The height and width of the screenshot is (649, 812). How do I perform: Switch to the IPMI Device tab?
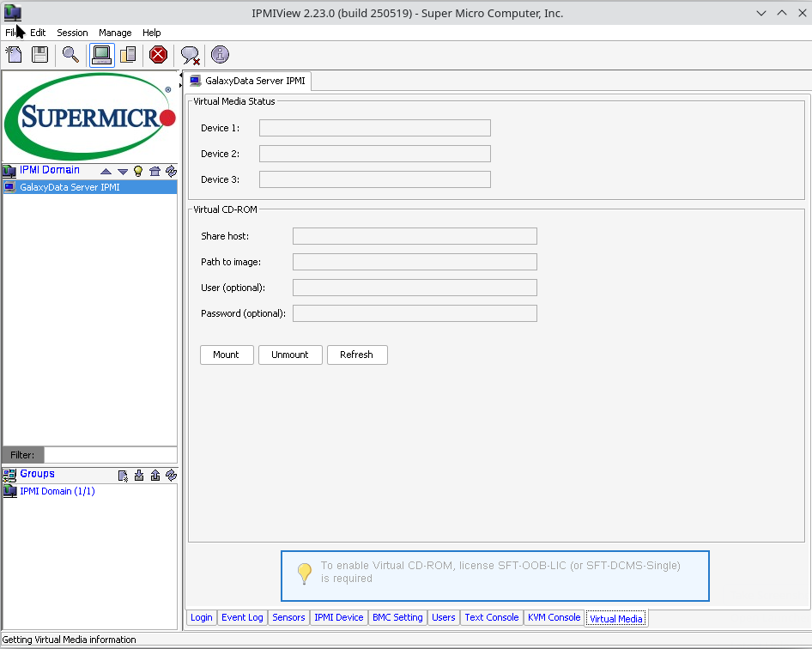pos(339,617)
